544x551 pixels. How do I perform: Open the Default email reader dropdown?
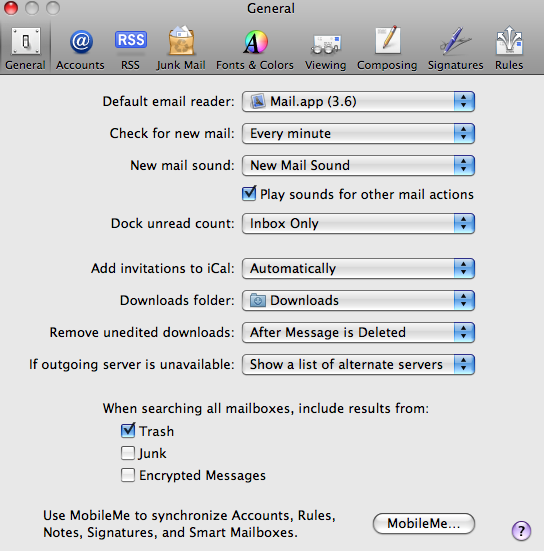[358, 102]
